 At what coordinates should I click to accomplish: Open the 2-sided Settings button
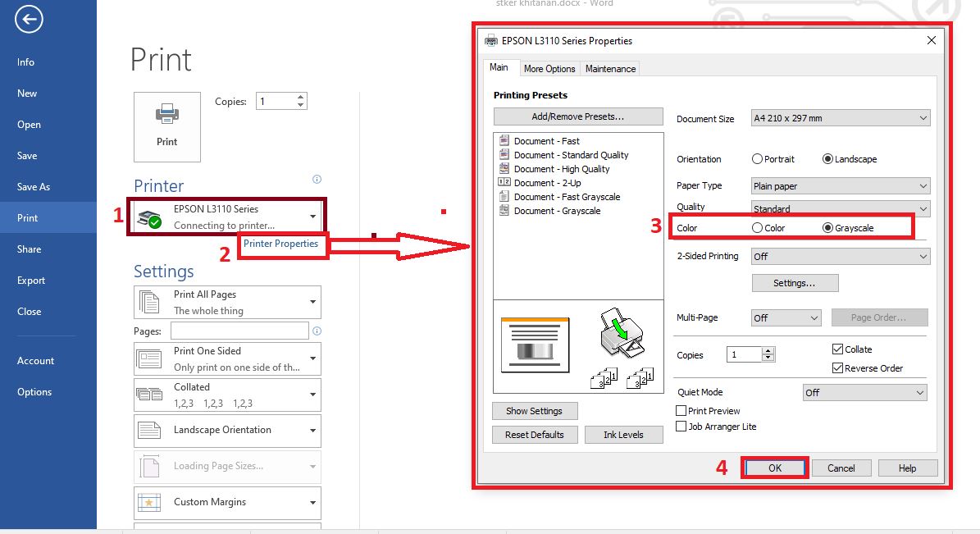point(795,283)
